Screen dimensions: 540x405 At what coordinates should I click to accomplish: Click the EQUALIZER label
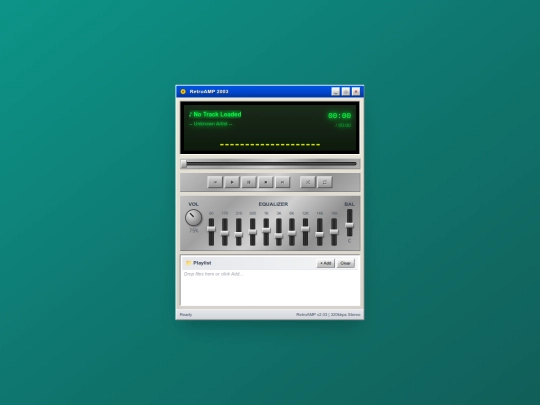(x=273, y=204)
